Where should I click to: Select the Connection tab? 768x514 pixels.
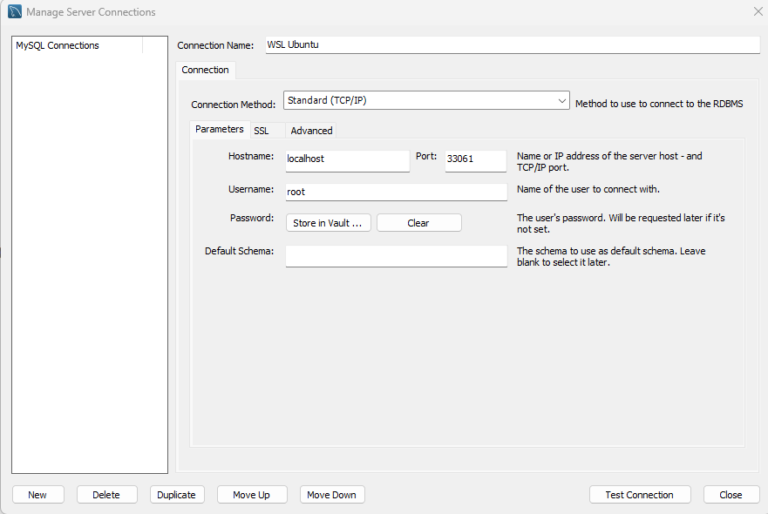point(205,70)
